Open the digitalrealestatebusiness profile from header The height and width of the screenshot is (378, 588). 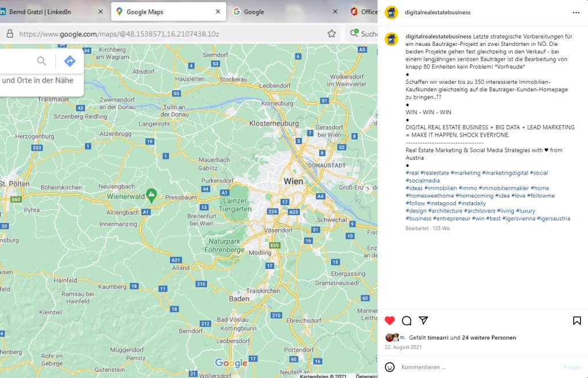pos(438,12)
